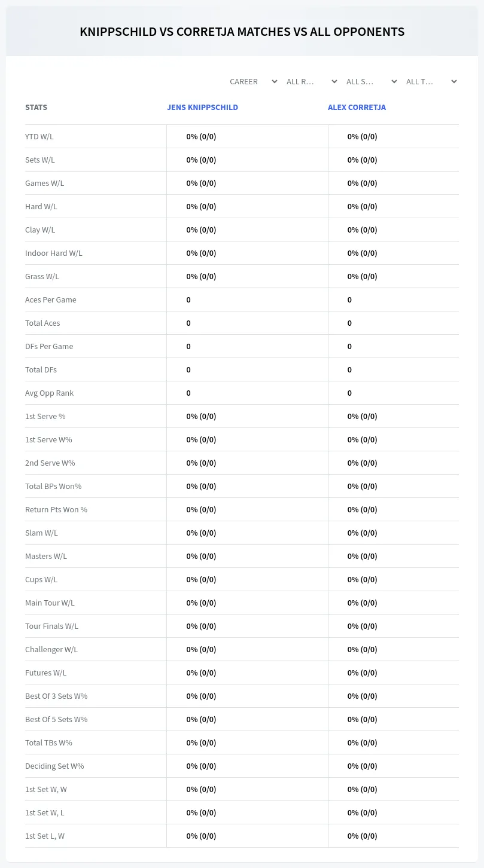
Task: Select the Best Of 5 Sets W% label
Action: [56, 719]
